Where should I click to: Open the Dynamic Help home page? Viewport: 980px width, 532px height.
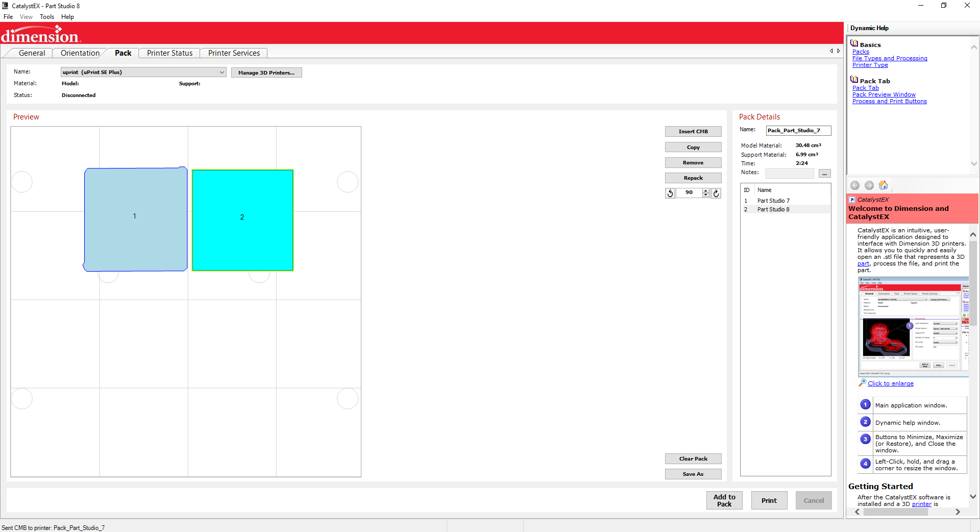884,185
